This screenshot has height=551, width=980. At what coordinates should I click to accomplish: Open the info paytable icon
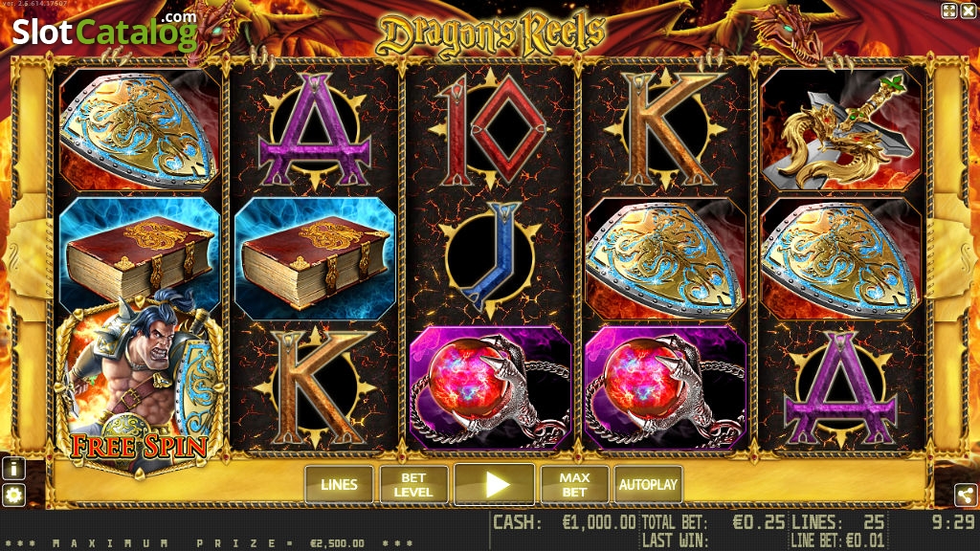click(x=13, y=468)
